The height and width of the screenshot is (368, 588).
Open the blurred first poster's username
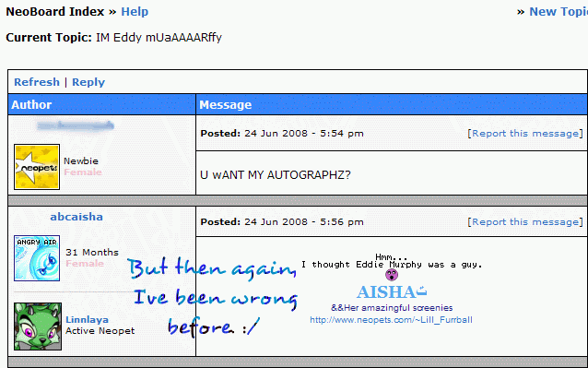coord(76,125)
